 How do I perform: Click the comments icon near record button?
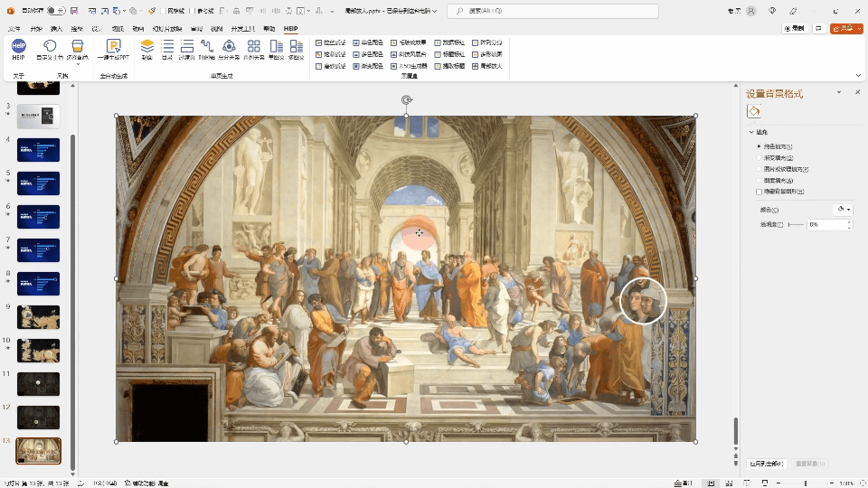coord(819,28)
